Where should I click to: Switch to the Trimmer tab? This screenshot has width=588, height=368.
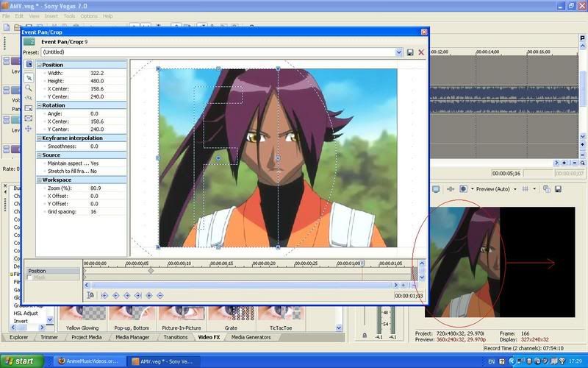click(x=49, y=337)
